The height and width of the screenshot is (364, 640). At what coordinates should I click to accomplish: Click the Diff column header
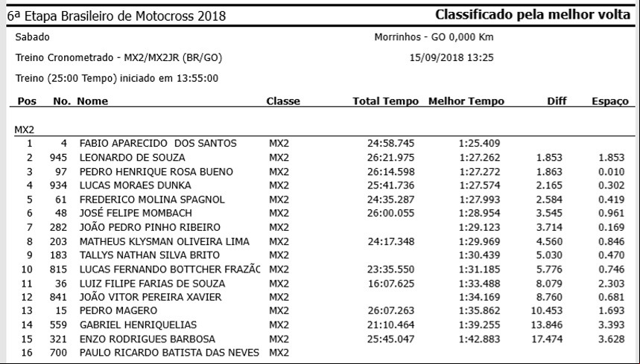pos(557,101)
